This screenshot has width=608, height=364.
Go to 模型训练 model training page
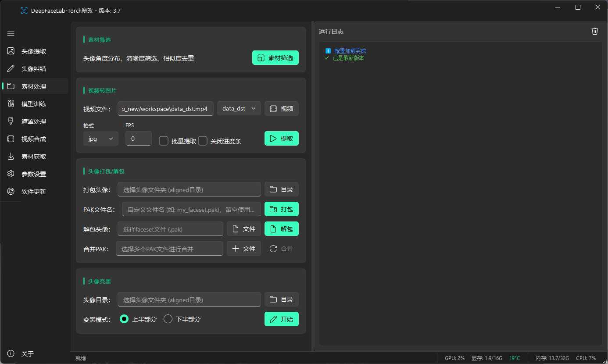pos(34,104)
